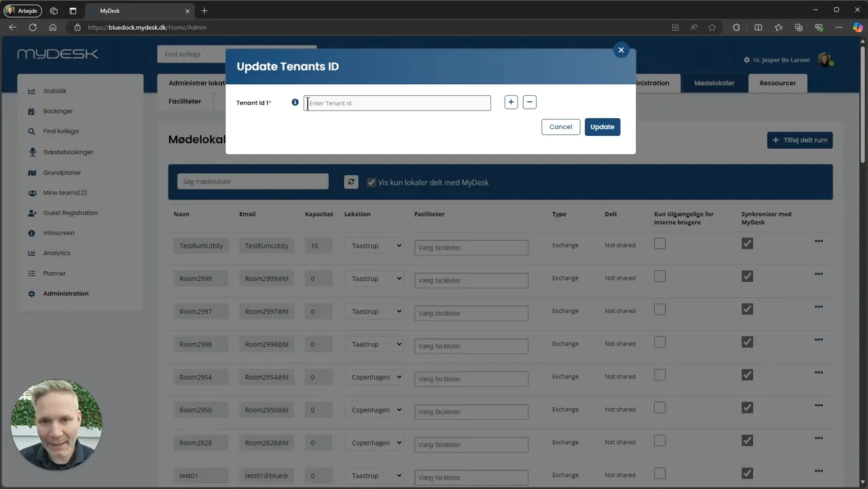
Task: Click the info icon beside Tenant Id 1
Action: click(295, 103)
